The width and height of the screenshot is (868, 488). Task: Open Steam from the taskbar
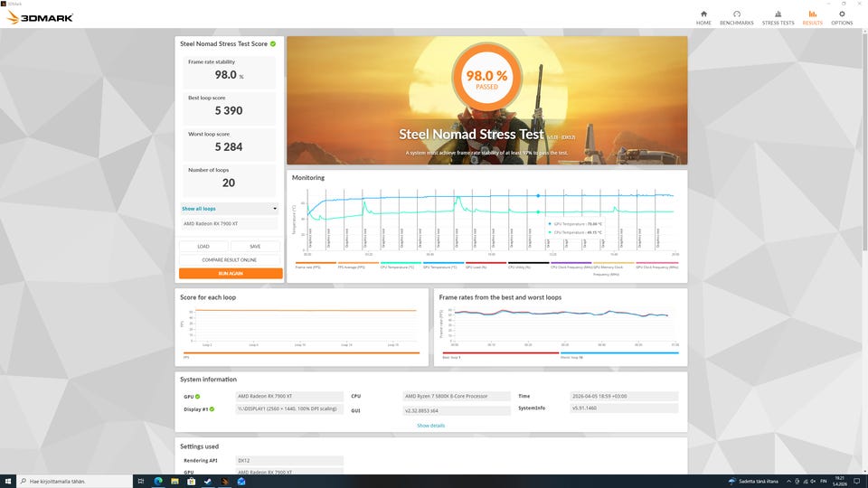pos(208,482)
